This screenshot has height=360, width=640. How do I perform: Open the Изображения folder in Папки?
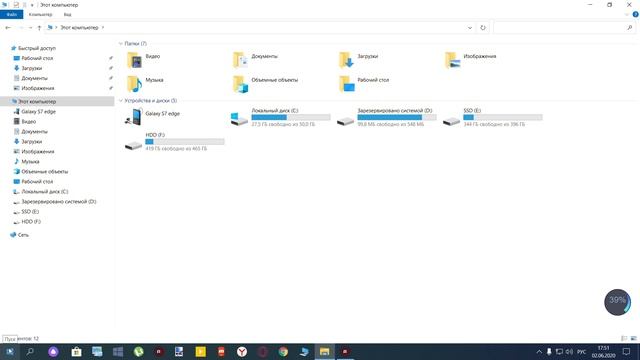[x=471, y=60]
